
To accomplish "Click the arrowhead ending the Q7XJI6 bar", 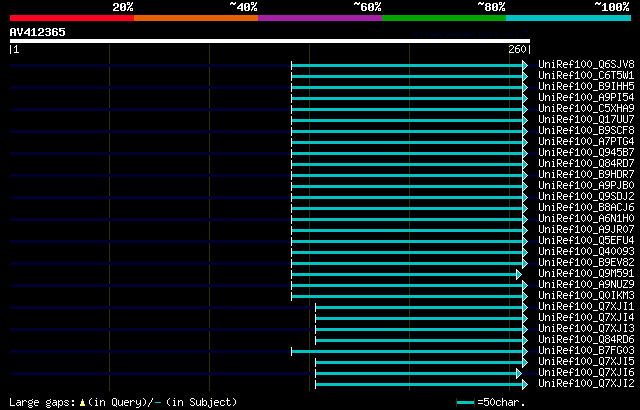I will pyautogui.click(x=519, y=374).
